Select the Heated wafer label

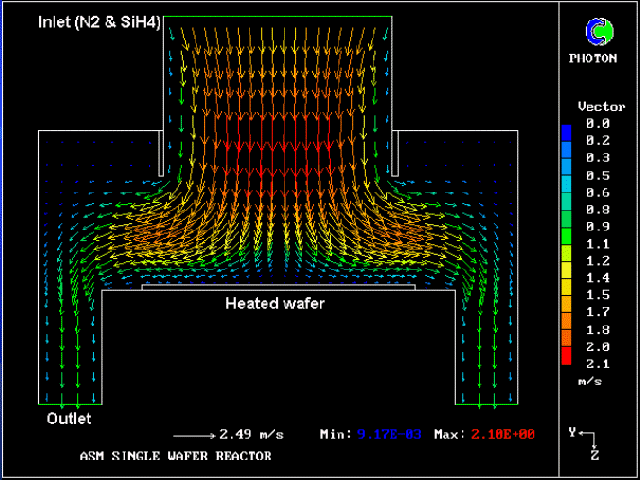[275, 303]
